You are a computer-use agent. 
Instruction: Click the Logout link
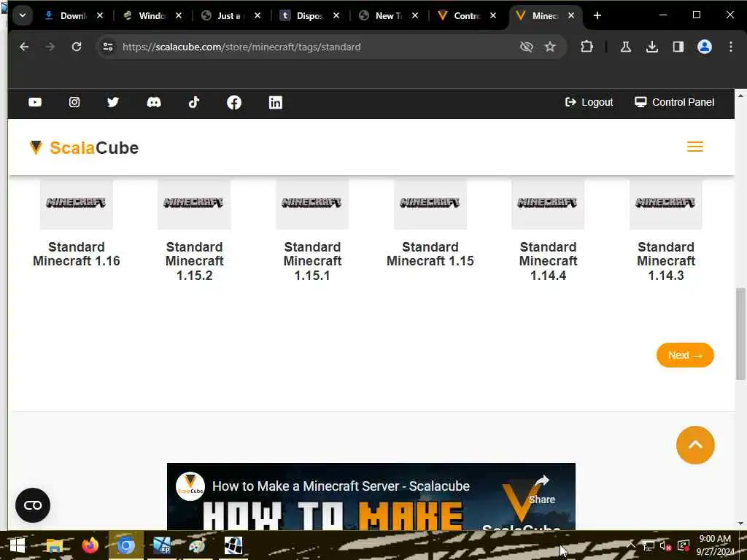pos(589,102)
